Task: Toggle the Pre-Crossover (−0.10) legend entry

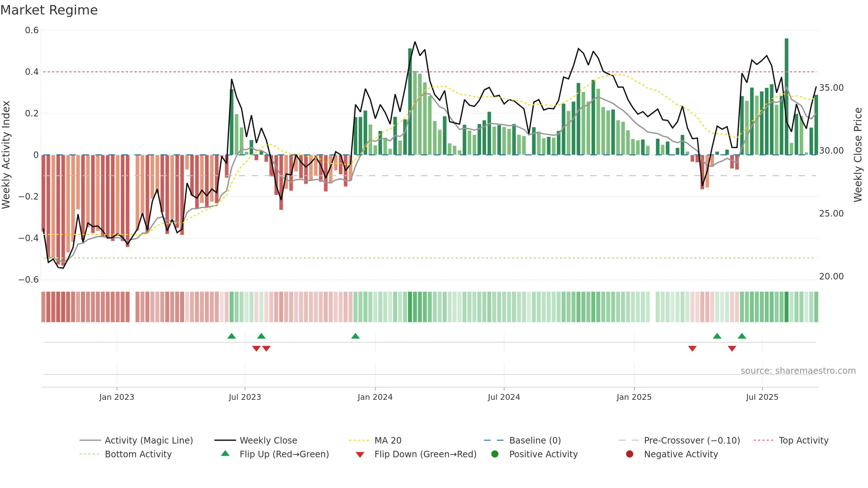Action: [x=679, y=440]
